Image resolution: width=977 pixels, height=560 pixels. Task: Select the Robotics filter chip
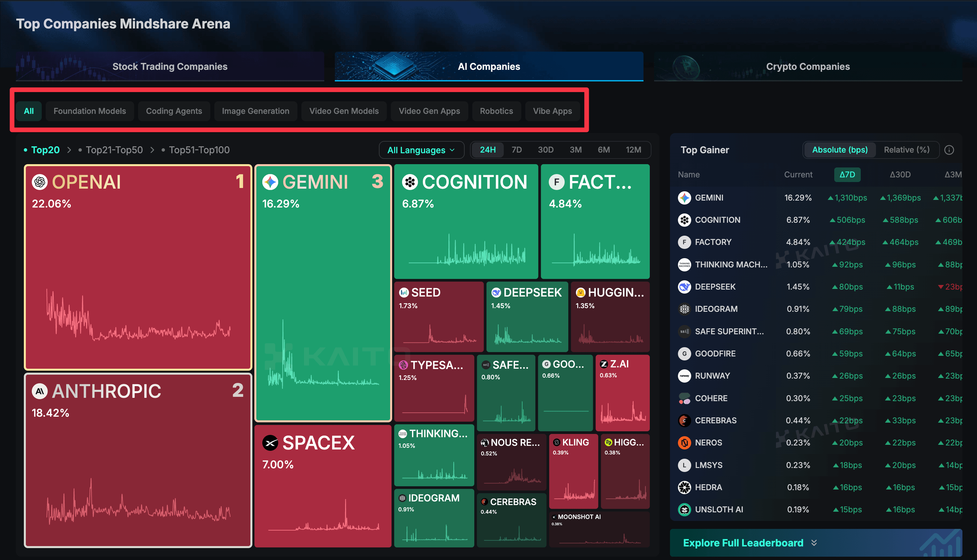(496, 111)
